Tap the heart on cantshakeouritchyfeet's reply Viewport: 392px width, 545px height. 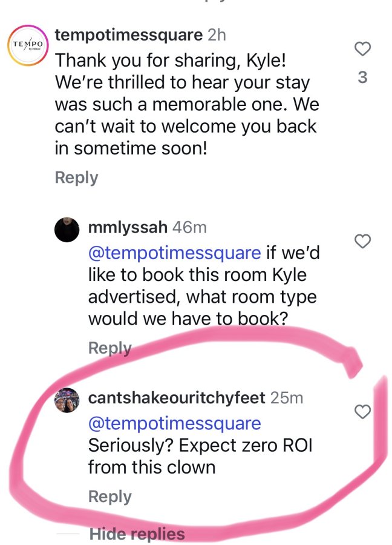coord(362,412)
